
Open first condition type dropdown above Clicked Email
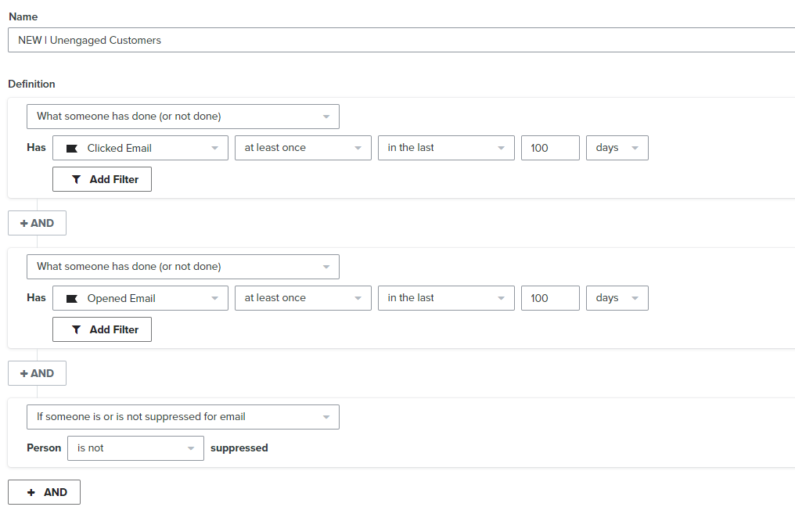pos(183,117)
